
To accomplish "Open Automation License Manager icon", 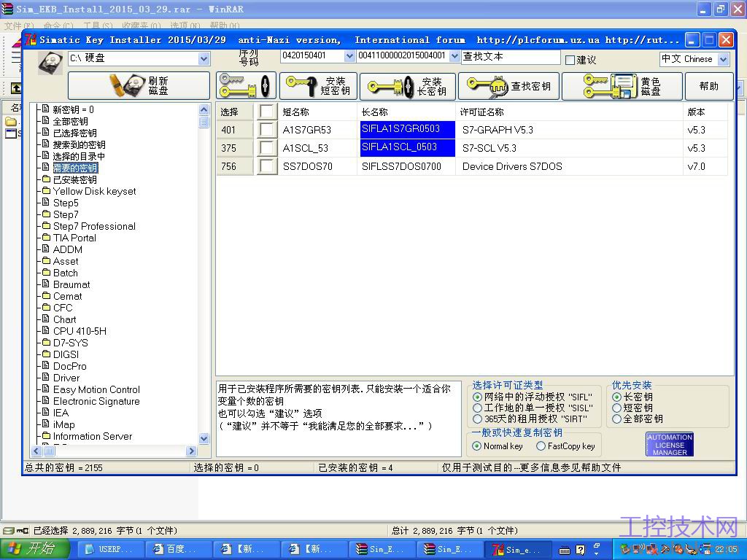I will (670, 444).
